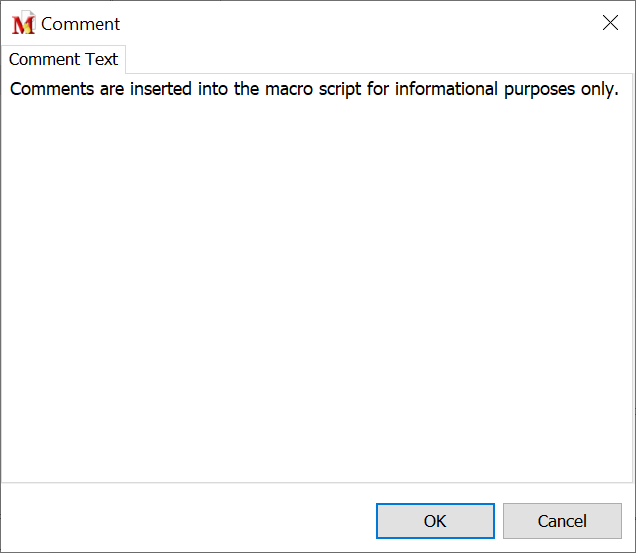Click the Macro Express M icon
Screen dimensions: 636x553
pos(23,24)
